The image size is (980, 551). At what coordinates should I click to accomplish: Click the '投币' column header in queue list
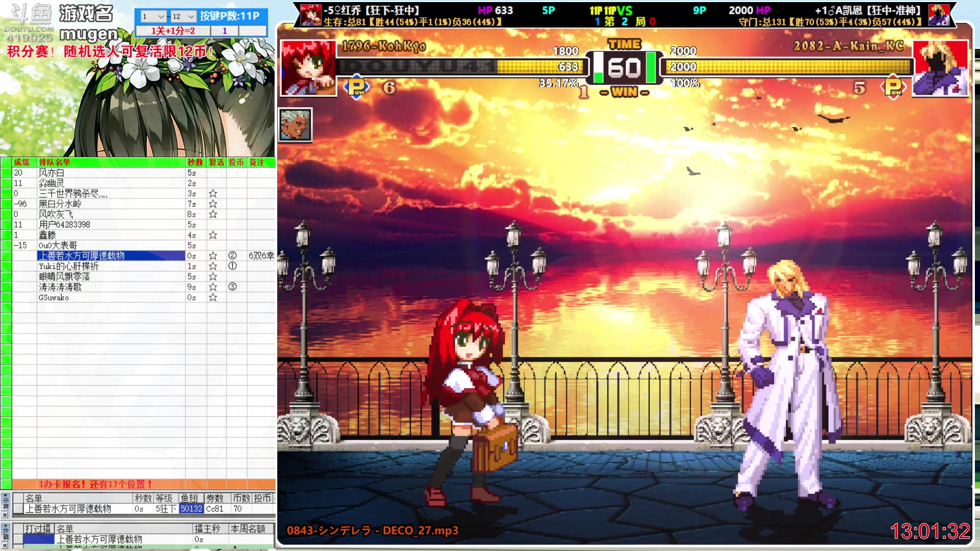click(237, 162)
